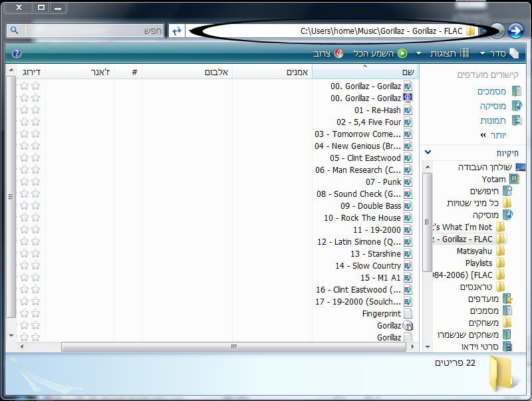Click the navigation arrow at the window's top-right corner
532x401 pixels.
pyautogui.click(x=515, y=31)
